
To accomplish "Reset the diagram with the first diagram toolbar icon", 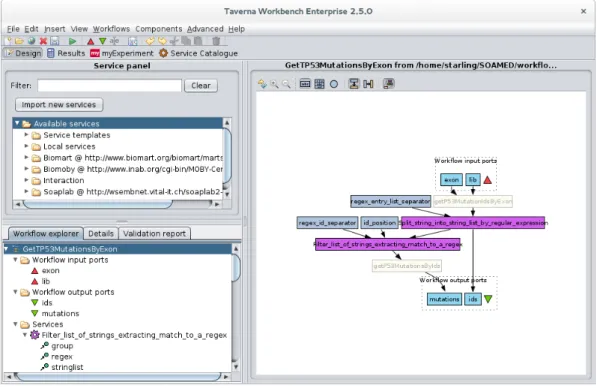I will 262,84.
